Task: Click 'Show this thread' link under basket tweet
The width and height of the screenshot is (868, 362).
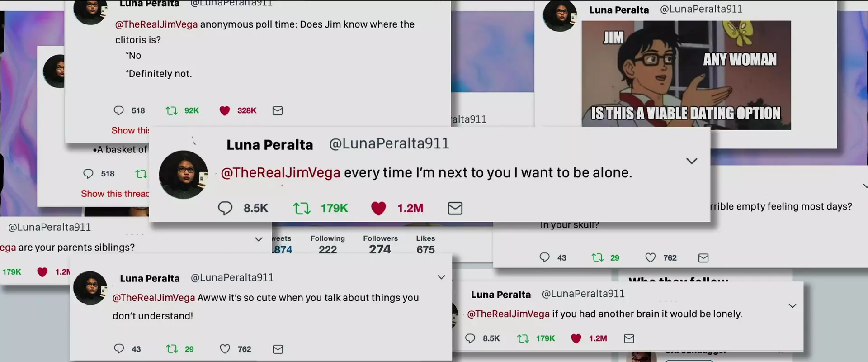Action: click(115, 194)
